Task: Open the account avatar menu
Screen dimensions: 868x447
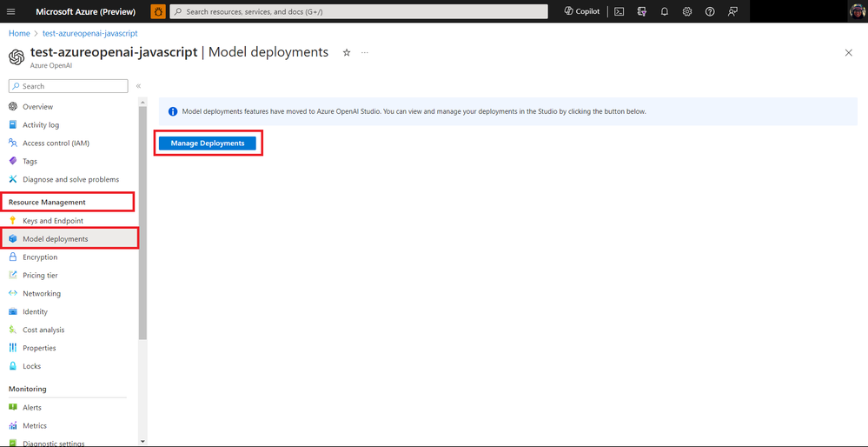Action: point(857,11)
